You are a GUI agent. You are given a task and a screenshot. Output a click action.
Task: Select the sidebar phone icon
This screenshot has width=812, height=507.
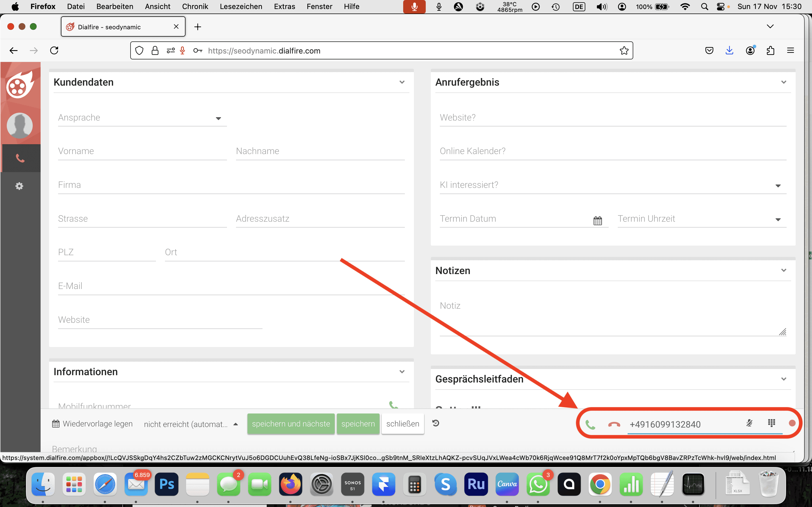coord(20,158)
